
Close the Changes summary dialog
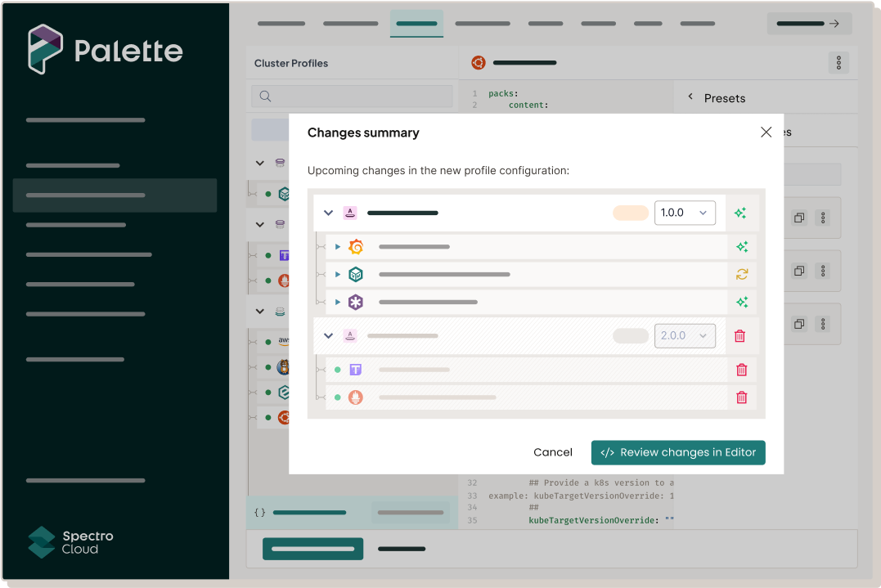766,132
